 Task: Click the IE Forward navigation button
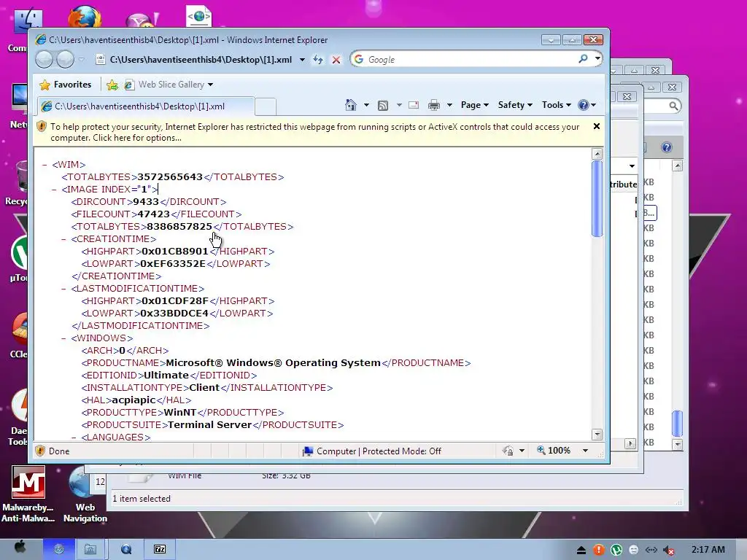pyautogui.click(x=65, y=60)
